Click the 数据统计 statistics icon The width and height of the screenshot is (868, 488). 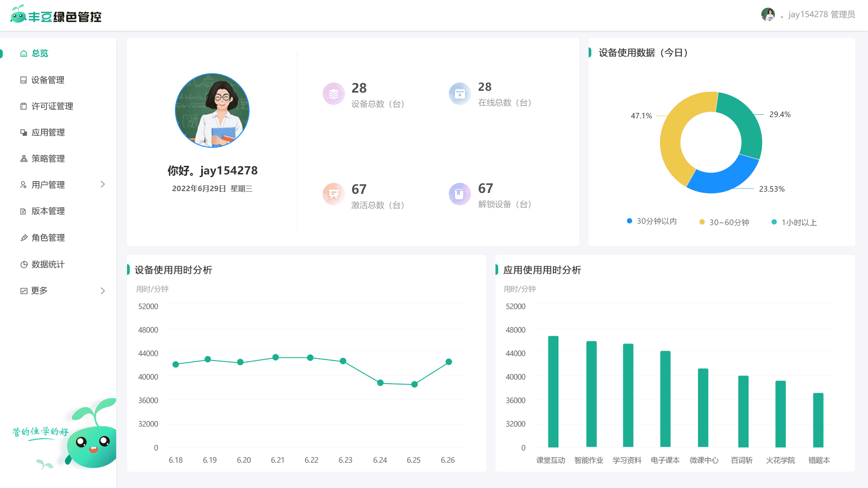pyautogui.click(x=24, y=264)
